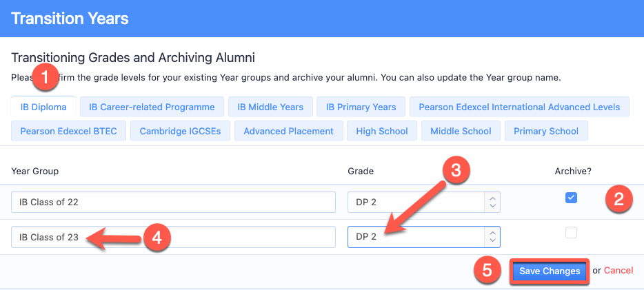Check Archive for IB Class of 23

(571, 233)
